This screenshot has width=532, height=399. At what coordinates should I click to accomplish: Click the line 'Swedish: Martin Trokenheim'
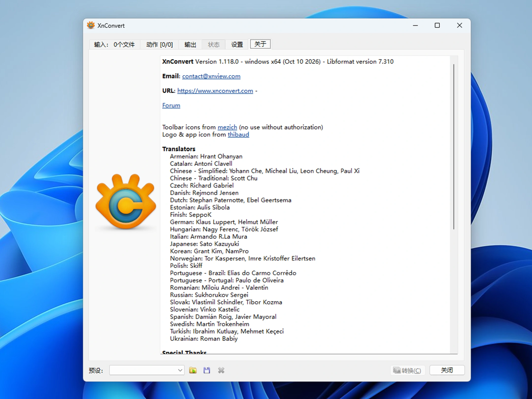[x=210, y=324]
